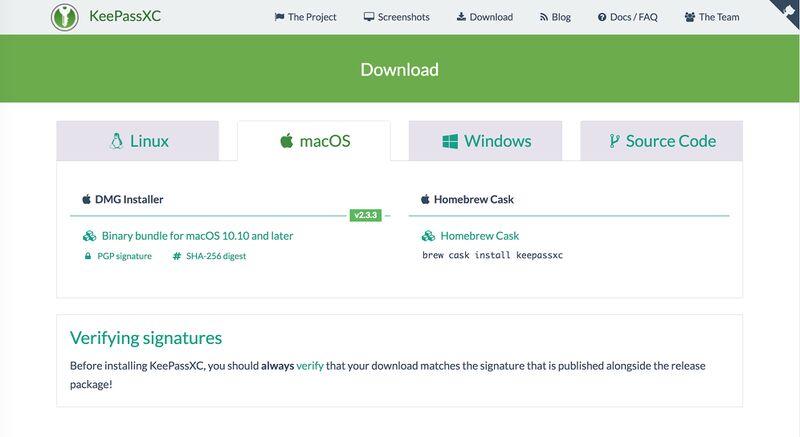The image size is (800, 437).
Task: Click the people icon beside The Team
Action: pos(690,17)
